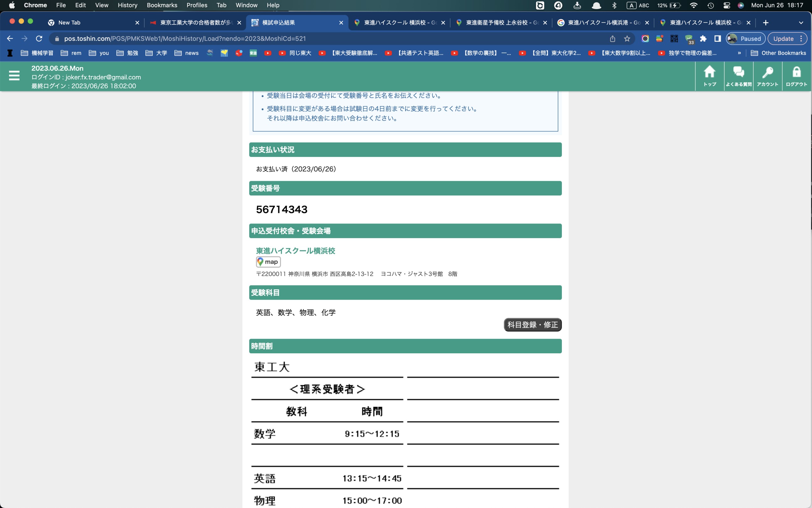This screenshot has width=812, height=508.
Task: Click the address bar URL
Action: (185, 39)
